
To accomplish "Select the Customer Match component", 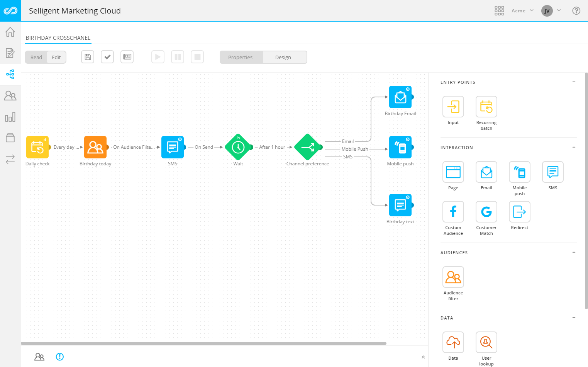I will pos(486,212).
